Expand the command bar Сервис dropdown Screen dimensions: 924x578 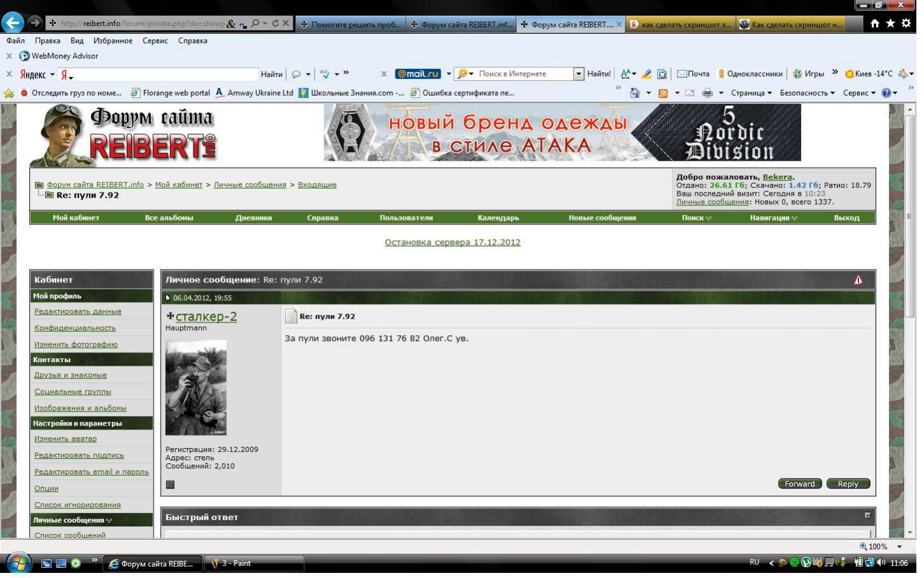click(x=859, y=93)
